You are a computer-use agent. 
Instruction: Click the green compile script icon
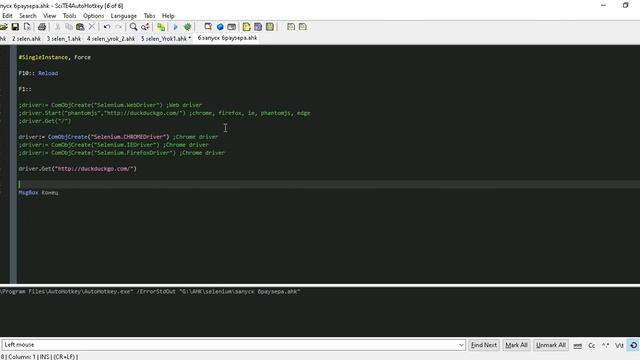[161, 27]
